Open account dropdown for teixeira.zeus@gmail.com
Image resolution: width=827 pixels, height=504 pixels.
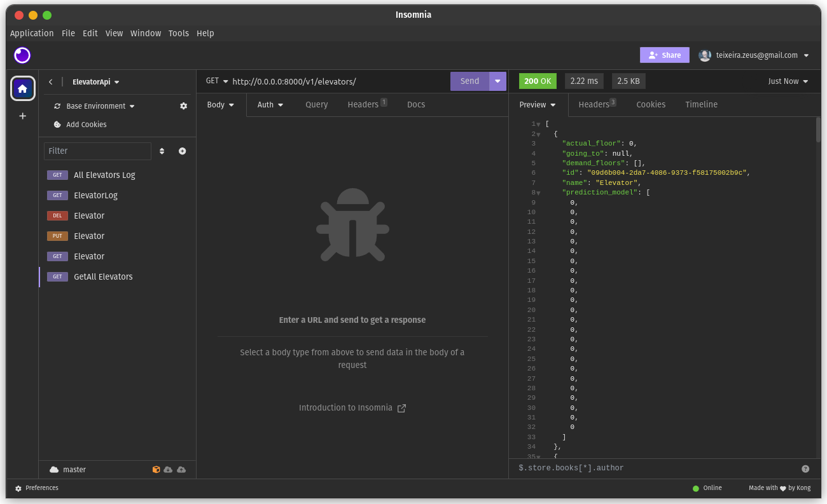[762, 55]
